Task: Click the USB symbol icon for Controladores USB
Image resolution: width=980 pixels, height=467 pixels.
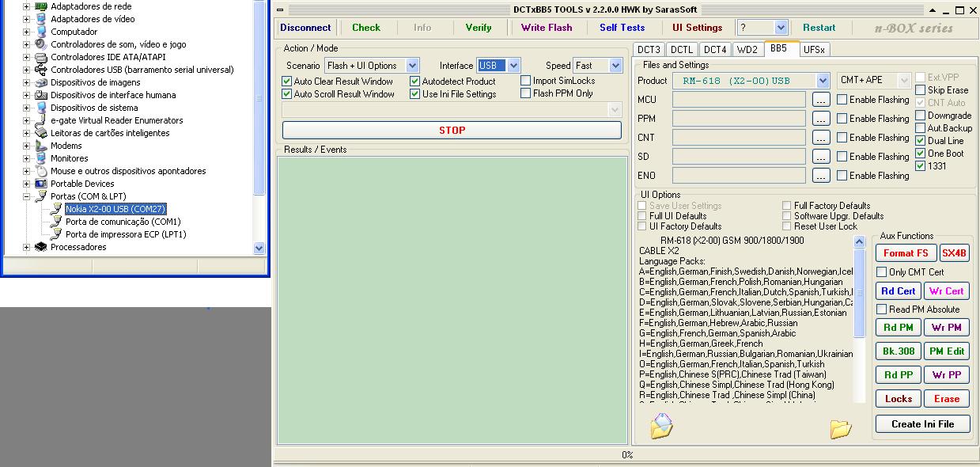Action: (x=41, y=70)
